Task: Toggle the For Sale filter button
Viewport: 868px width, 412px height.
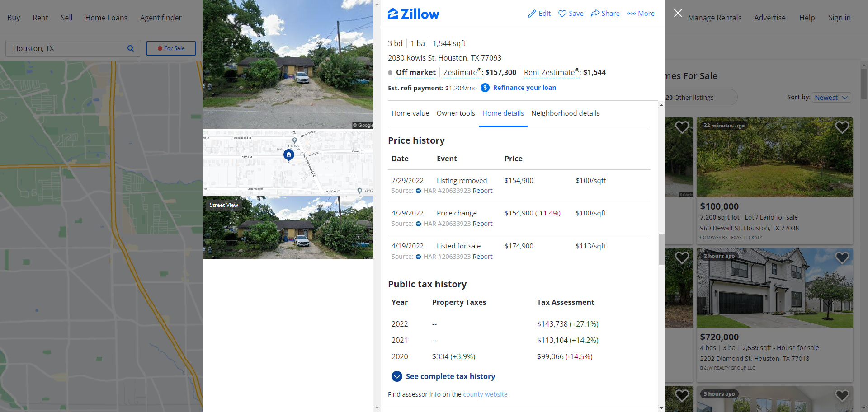Action: tap(171, 48)
